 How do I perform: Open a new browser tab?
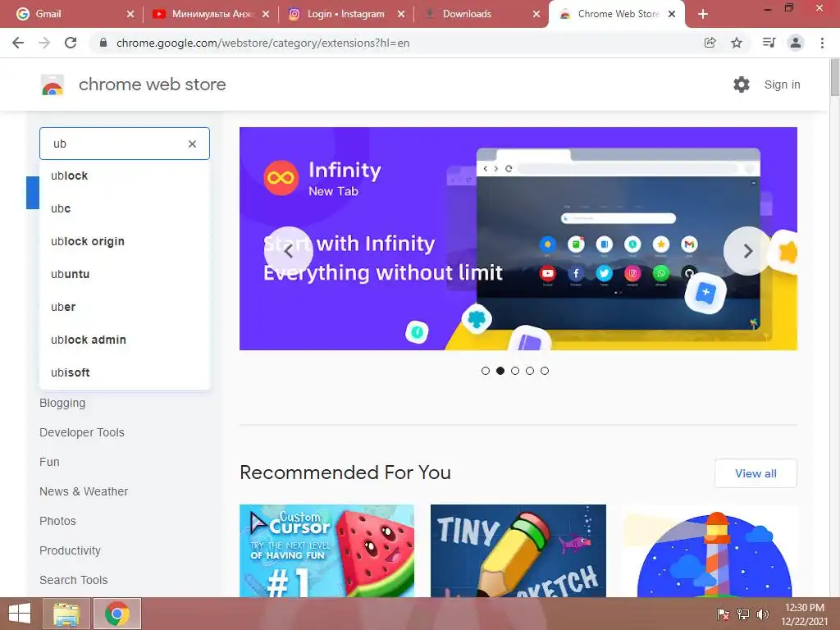coord(703,15)
